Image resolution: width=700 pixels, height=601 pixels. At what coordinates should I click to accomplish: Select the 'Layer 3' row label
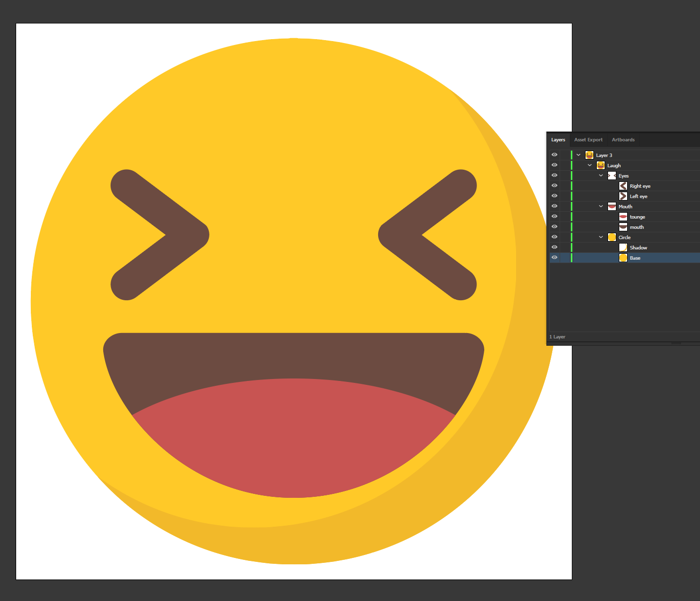604,156
